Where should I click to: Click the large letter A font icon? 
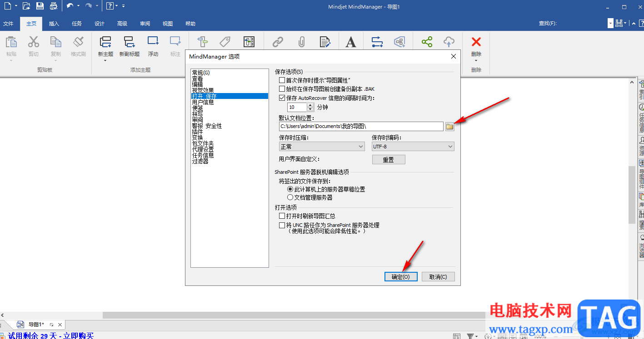(350, 42)
